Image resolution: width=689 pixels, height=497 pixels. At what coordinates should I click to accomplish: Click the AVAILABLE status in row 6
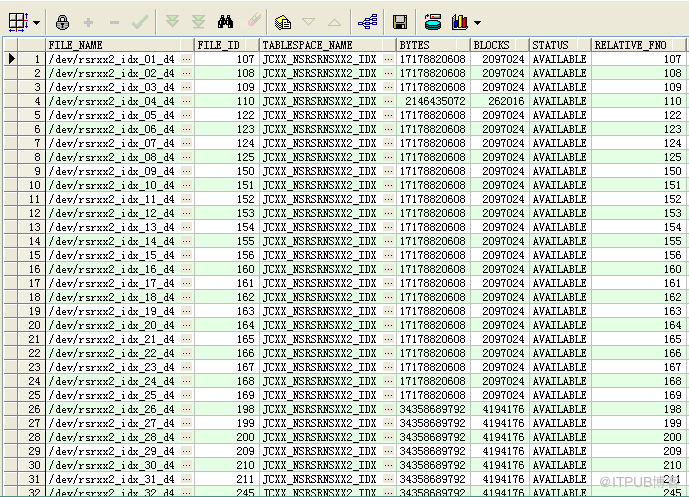(559, 129)
